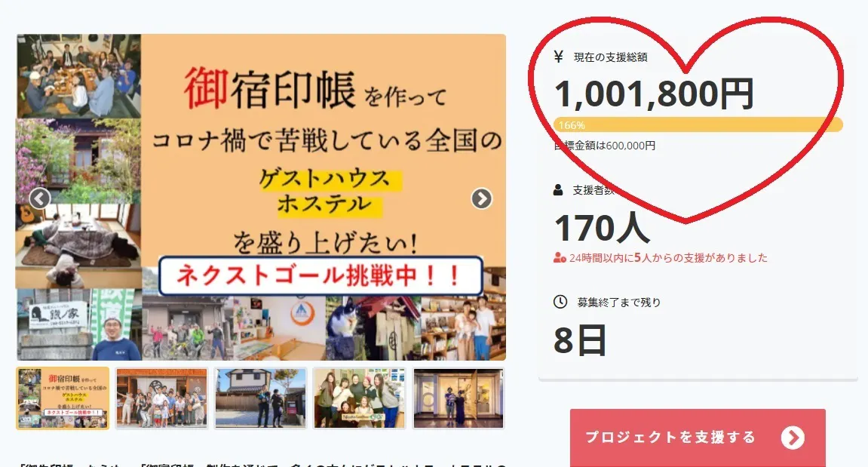Click the プロジェクトを支援する button
This screenshot has width=868, height=467.
[x=698, y=438]
